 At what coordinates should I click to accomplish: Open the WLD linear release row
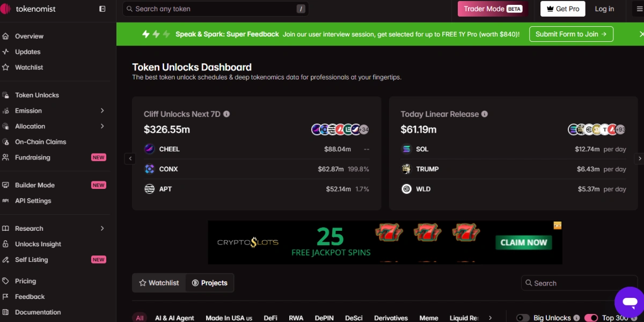click(514, 189)
